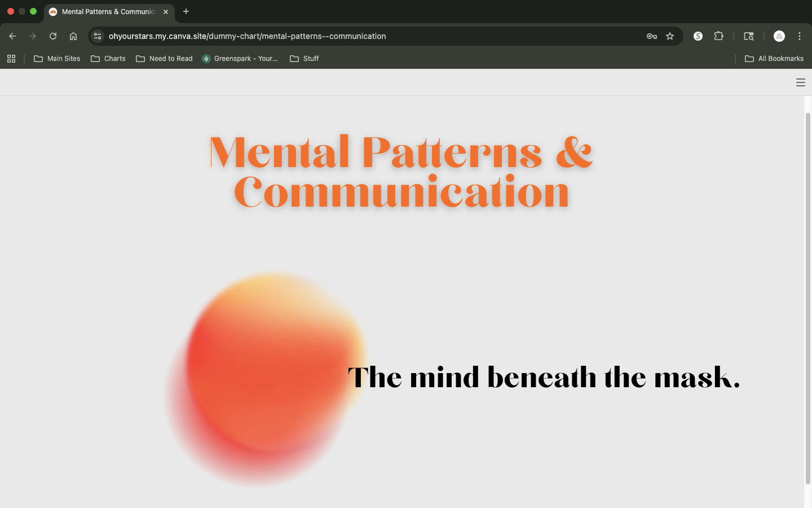812x508 pixels.
Task: Reload the current page
Action: pyautogui.click(x=53, y=36)
